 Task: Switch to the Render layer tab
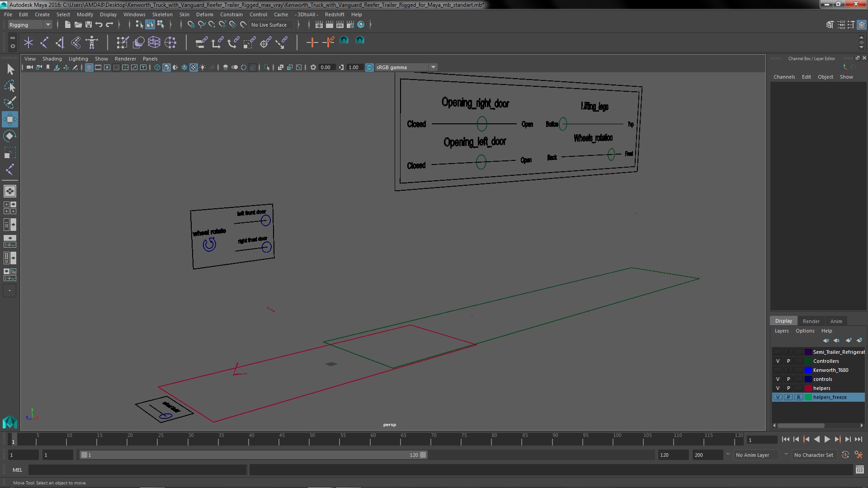pos(811,321)
